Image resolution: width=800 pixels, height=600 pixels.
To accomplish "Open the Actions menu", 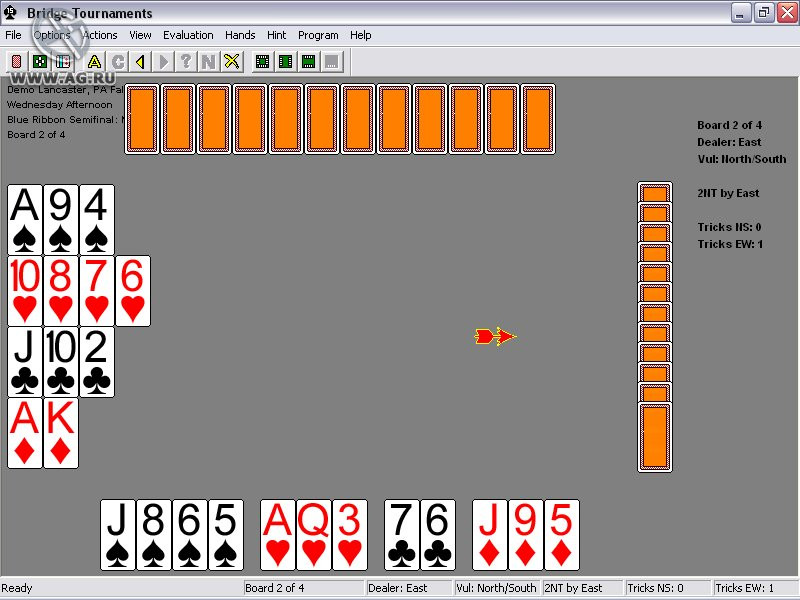I will pyautogui.click(x=100, y=35).
